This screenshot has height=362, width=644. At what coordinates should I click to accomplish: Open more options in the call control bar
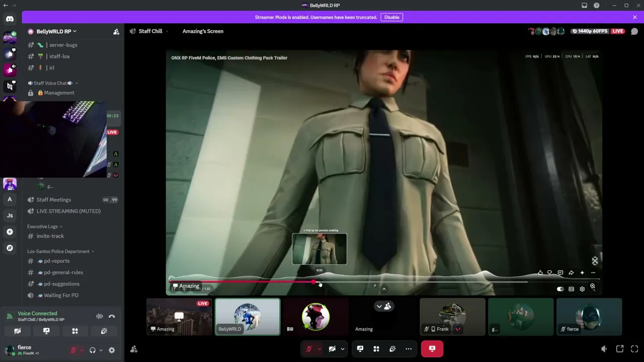coord(409,349)
